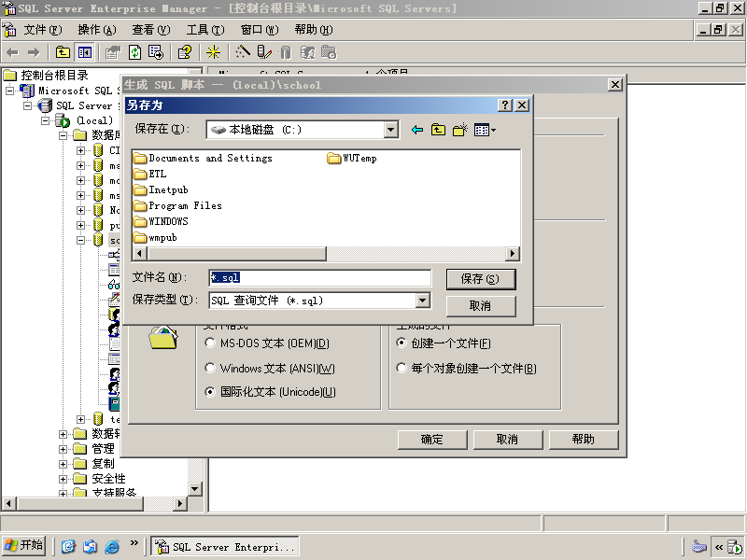Select 国际化文本 (Unicode) radio option
747x560 pixels.
point(210,392)
